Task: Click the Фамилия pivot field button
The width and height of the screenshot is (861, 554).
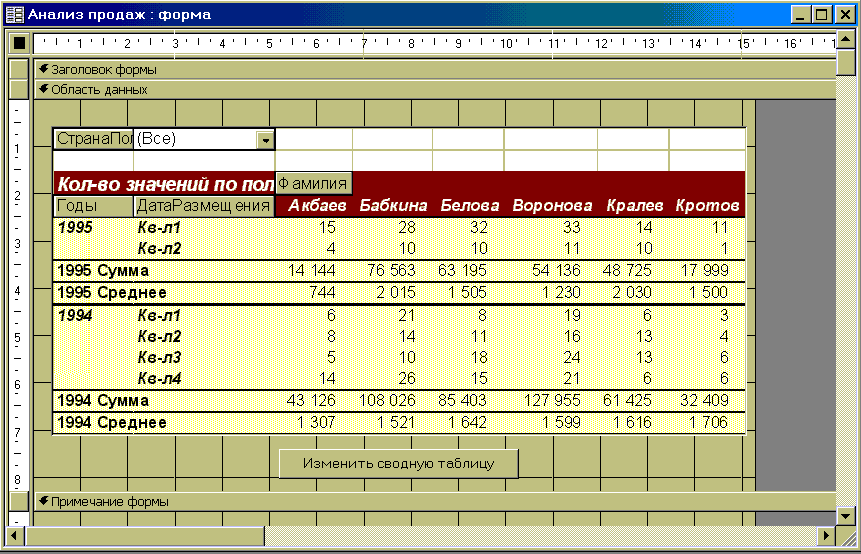Action: click(x=314, y=183)
